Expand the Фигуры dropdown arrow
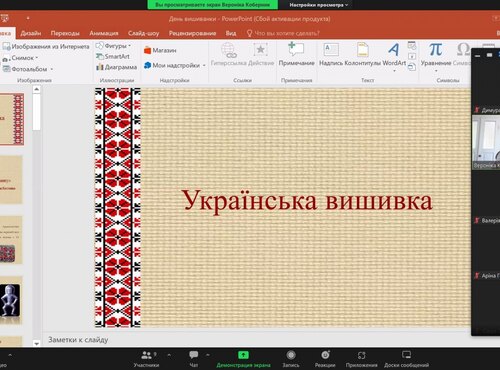Screen dimensions: 500x370 click(130, 46)
